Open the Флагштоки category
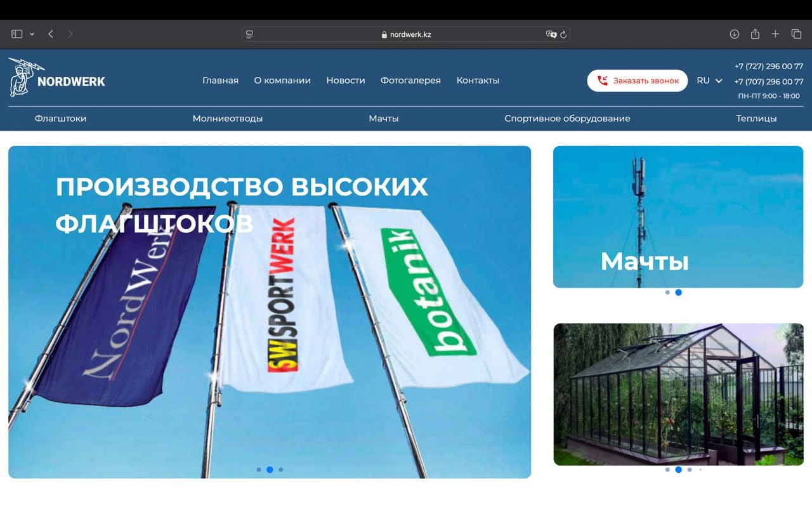Image resolution: width=812 pixels, height=528 pixels. [x=60, y=119]
